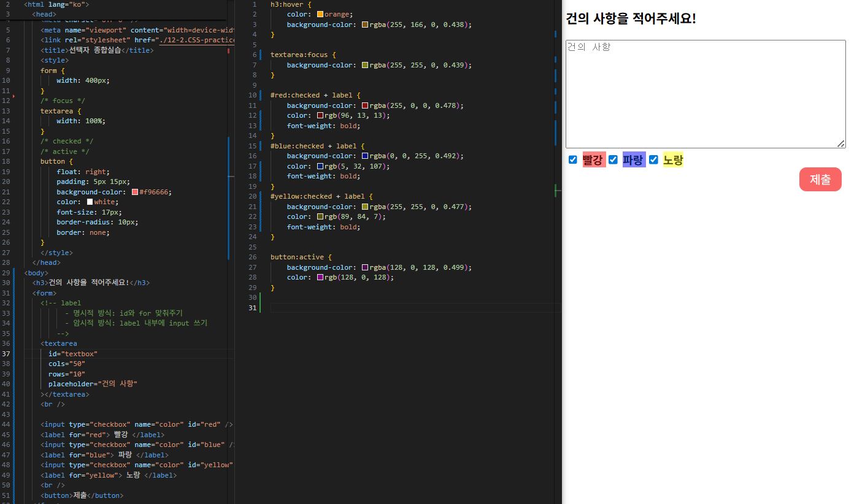
Task: Click the button:active selector line
Action: 301,257
